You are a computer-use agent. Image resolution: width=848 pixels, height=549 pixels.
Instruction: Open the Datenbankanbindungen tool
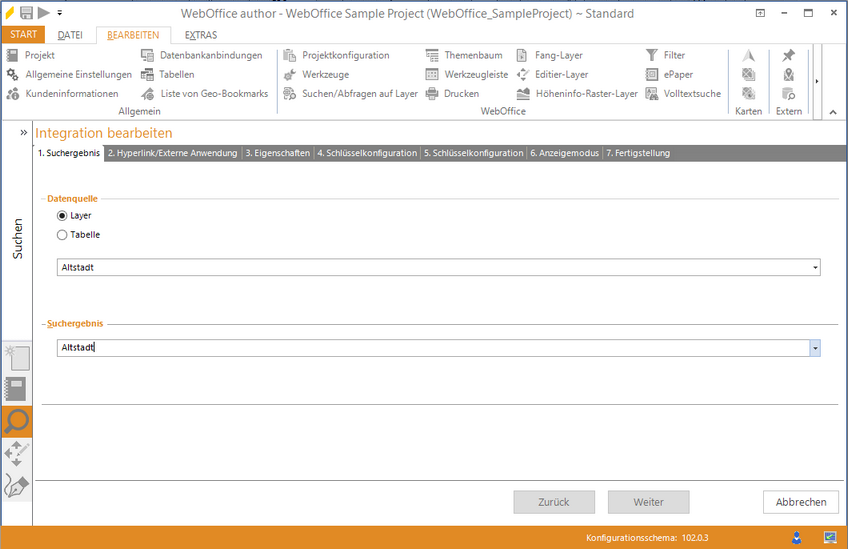click(x=148, y=56)
